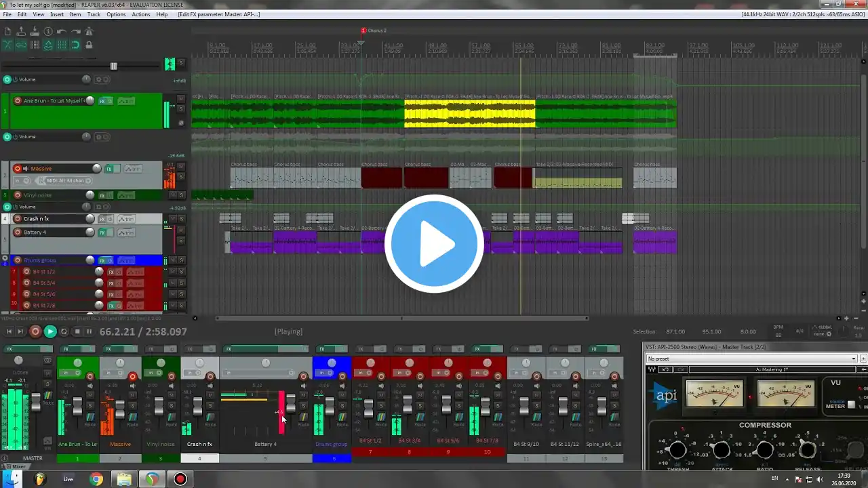
Task: Adjust the Thresh knob on the API compressor
Action: 677,450
